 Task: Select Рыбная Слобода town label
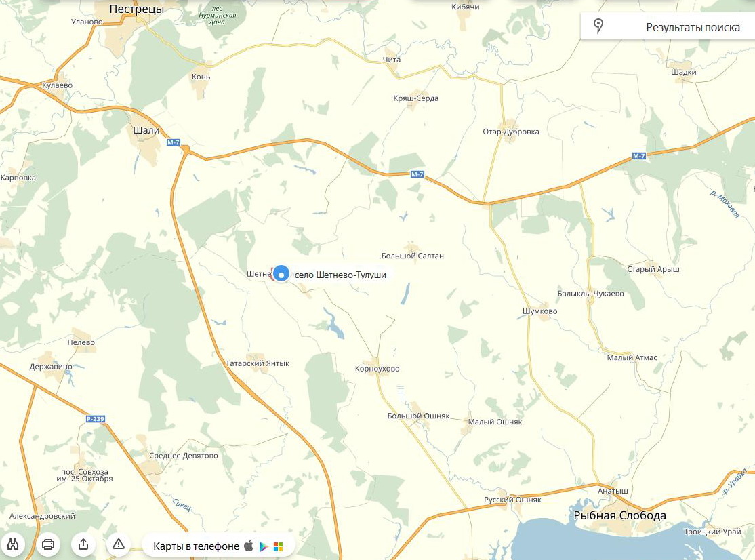[x=619, y=515]
